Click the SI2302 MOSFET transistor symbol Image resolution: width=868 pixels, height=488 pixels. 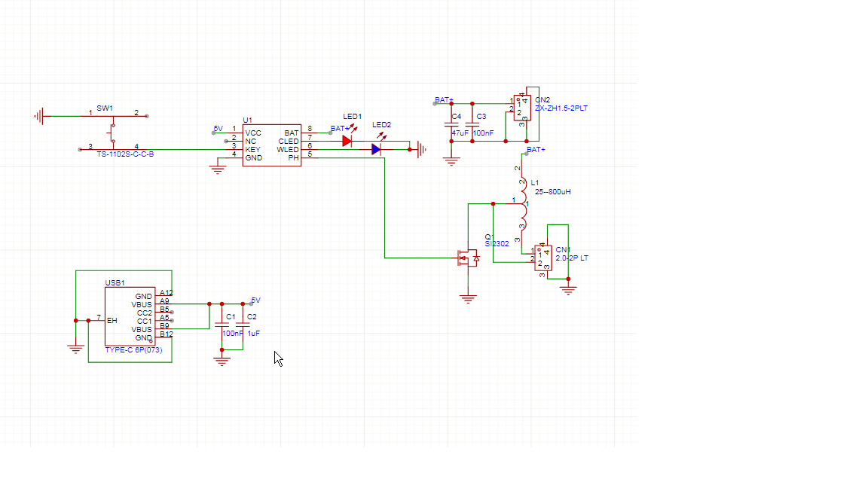[467, 259]
